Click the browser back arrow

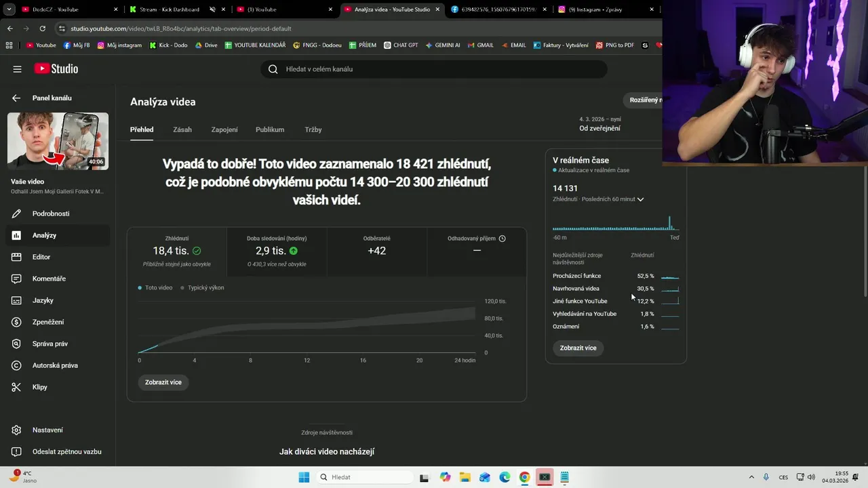click(9, 28)
